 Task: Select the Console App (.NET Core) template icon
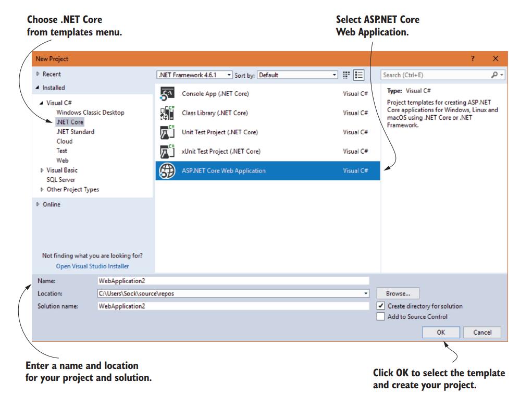tap(167, 94)
